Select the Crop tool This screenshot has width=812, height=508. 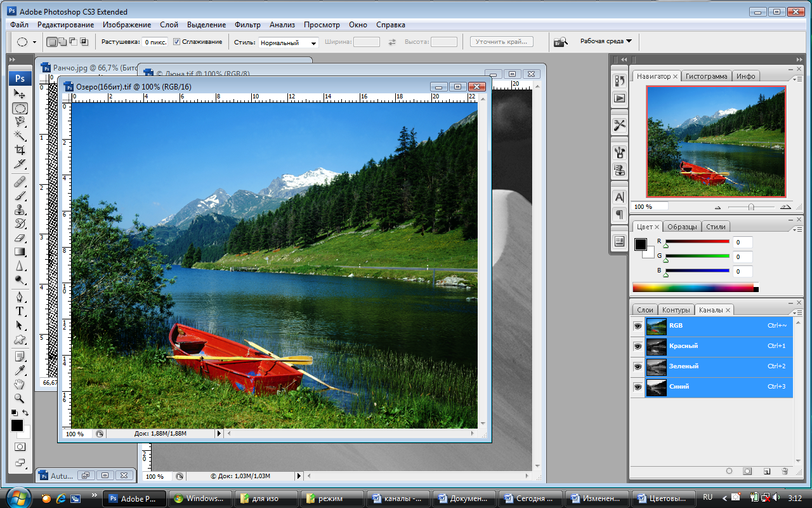(x=20, y=150)
